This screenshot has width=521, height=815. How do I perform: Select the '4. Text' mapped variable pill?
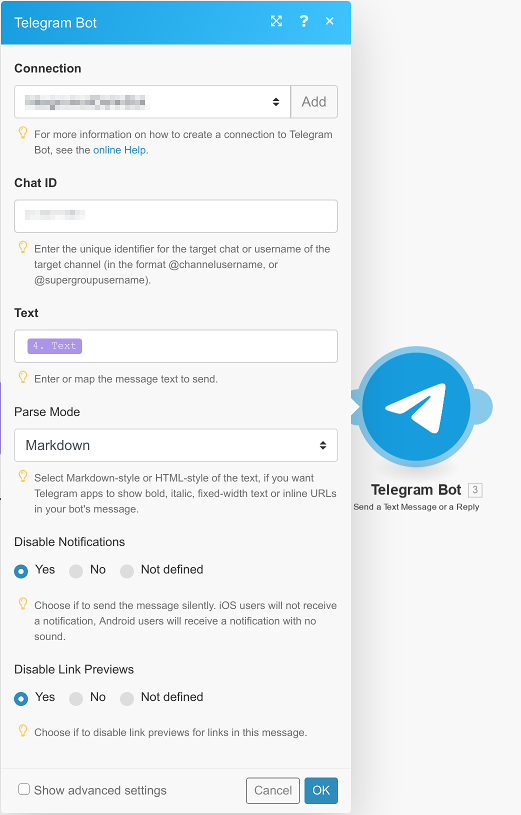click(x=55, y=346)
